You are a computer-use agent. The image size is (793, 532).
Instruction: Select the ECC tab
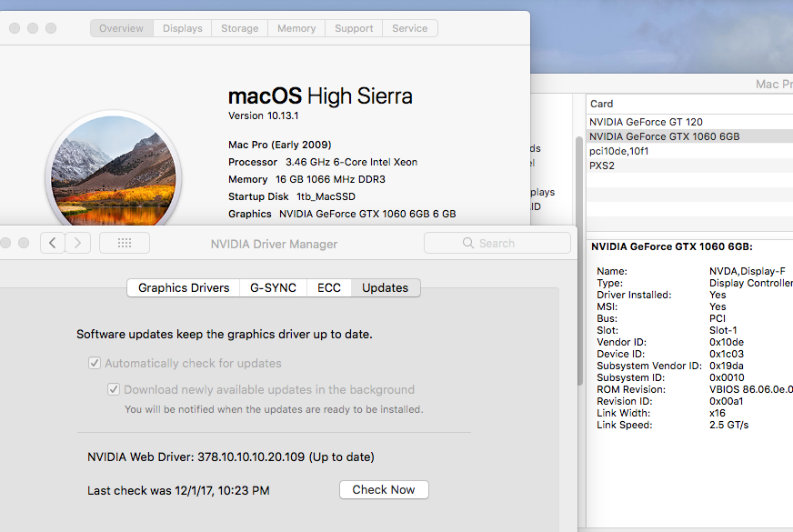(x=328, y=287)
